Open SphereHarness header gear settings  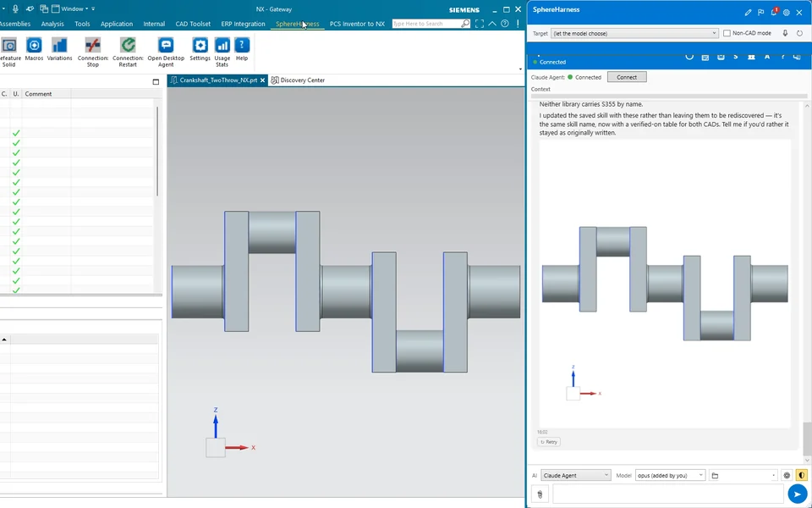point(786,13)
